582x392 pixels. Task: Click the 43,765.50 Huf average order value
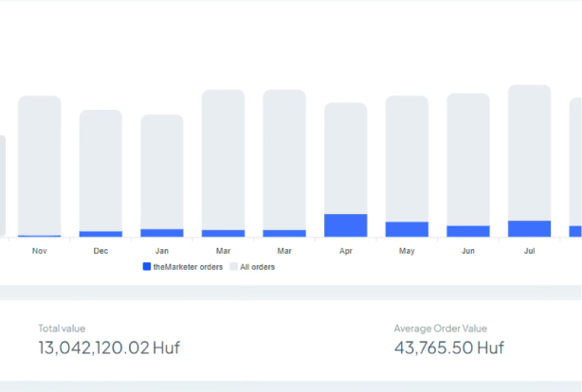pyautogui.click(x=448, y=347)
